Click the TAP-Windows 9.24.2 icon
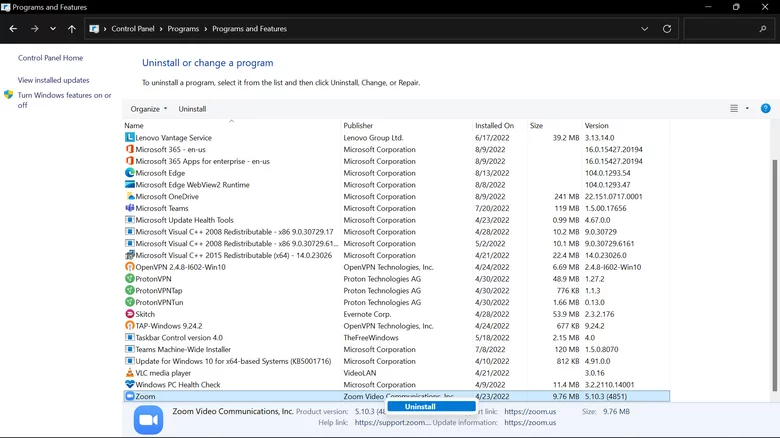 tap(129, 326)
